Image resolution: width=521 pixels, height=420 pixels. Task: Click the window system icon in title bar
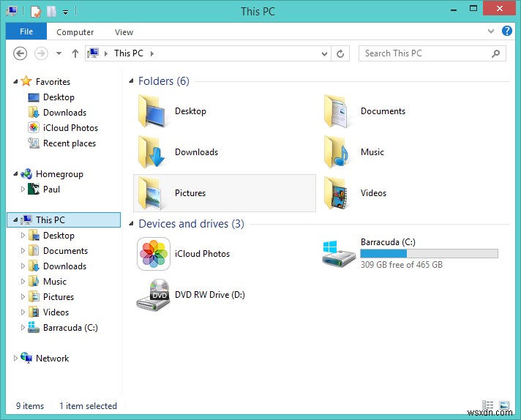pos(12,12)
